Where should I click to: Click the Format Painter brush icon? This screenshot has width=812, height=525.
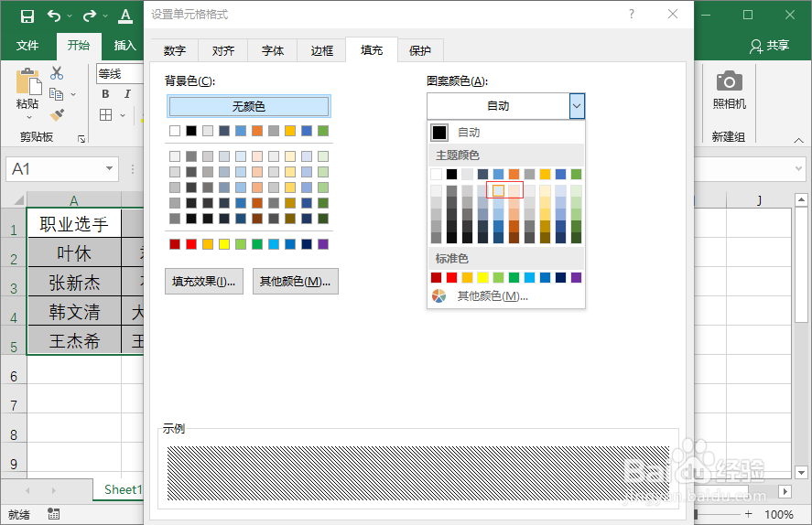pos(57,115)
